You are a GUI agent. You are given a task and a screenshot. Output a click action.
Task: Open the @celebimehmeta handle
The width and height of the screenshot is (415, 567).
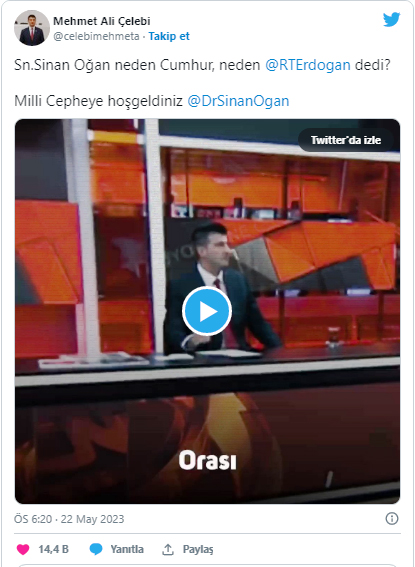(96, 36)
